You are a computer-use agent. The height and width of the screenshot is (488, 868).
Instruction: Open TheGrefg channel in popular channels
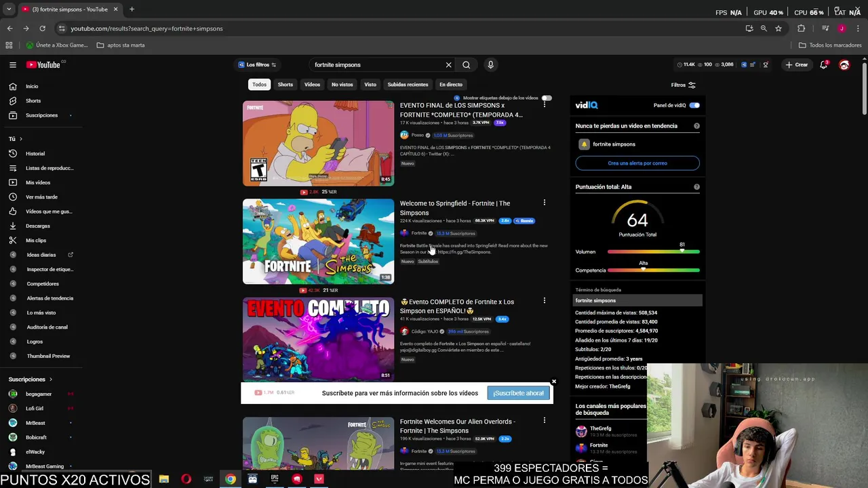[x=600, y=429]
